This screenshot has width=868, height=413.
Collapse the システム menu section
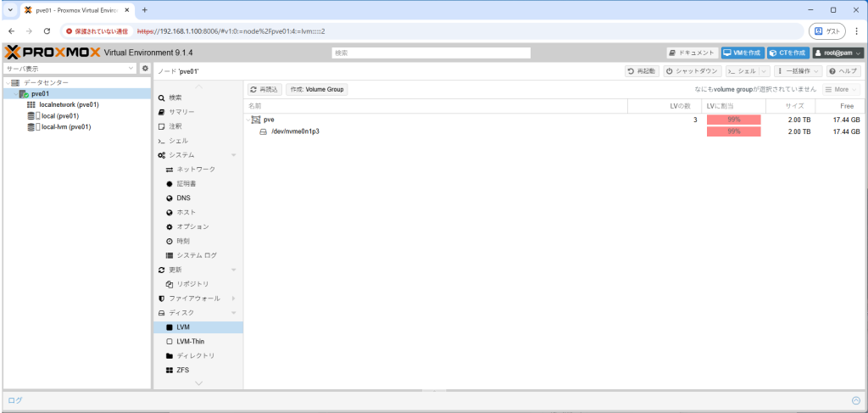click(x=233, y=155)
